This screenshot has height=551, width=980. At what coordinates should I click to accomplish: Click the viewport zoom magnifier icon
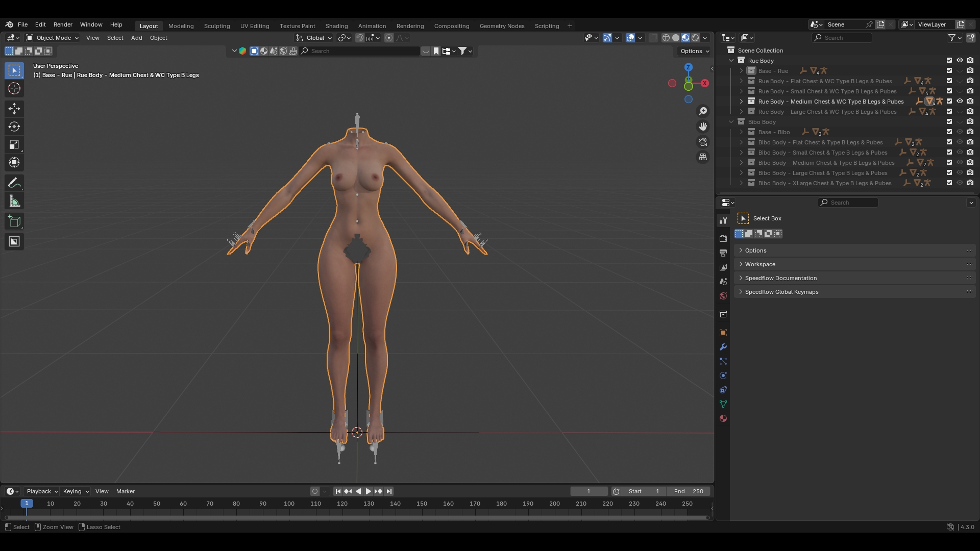pyautogui.click(x=703, y=111)
